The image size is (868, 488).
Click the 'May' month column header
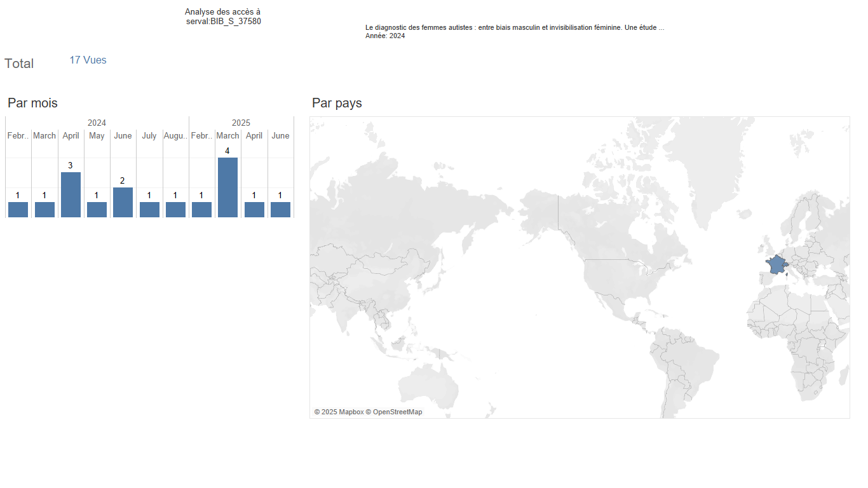pyautogui.click(x=97, y=135)
